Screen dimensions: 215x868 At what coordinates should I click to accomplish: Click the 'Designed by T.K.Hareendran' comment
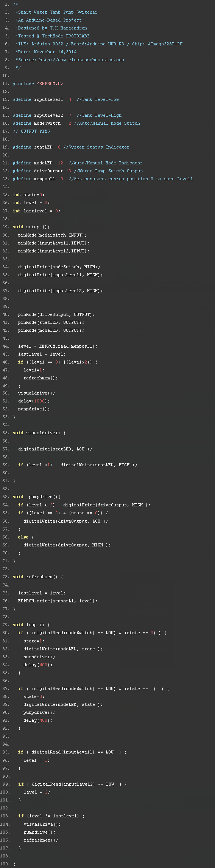(x=51, y=28)
